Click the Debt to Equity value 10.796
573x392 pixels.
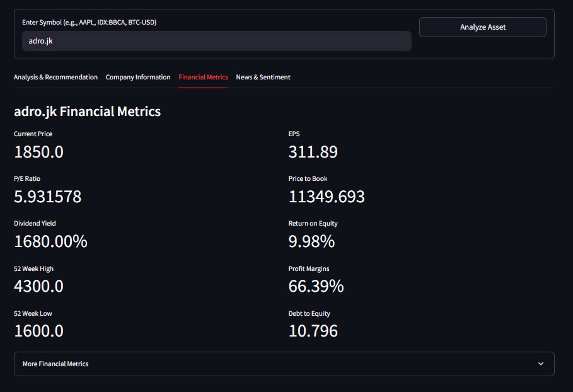pos(313,331)
